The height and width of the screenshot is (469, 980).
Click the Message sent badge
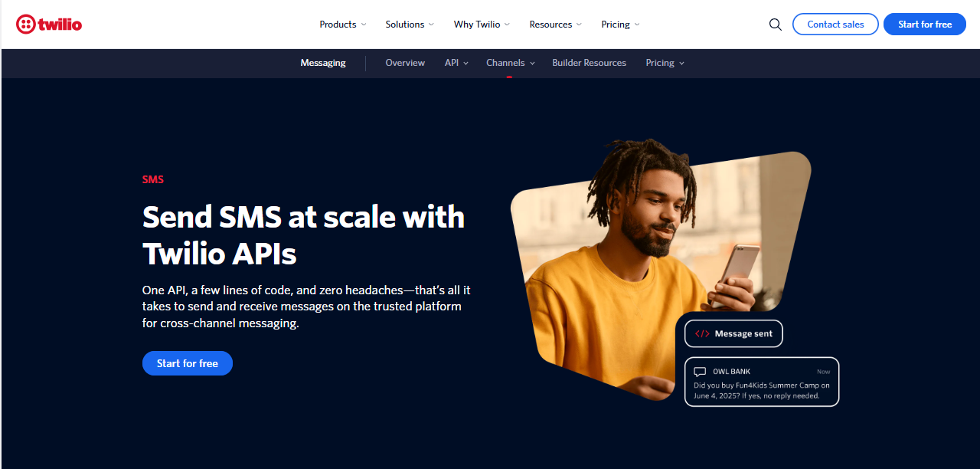(x=733, y=333)
